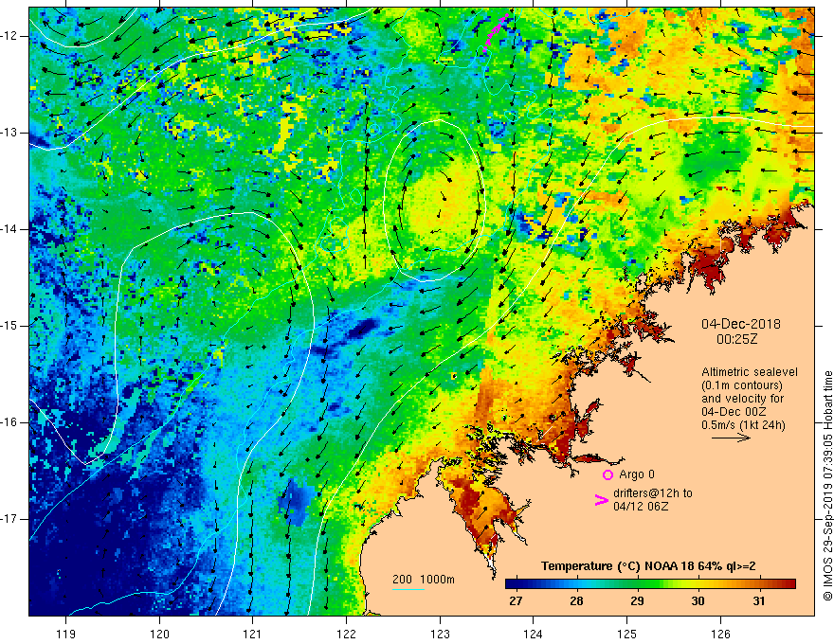Viewport: 834px width, 644px height.
Task: Click the latitude axis label -17
Action: tap(9, 519)
